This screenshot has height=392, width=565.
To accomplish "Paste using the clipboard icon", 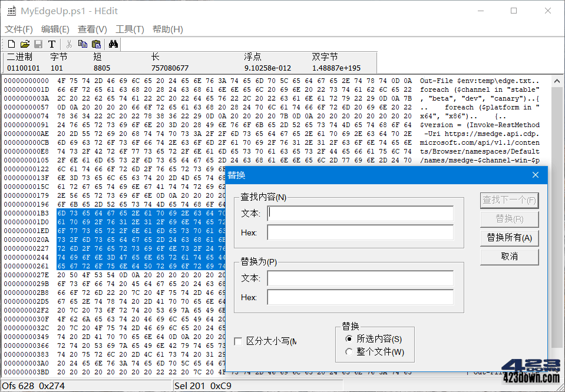I will (97, 44).
